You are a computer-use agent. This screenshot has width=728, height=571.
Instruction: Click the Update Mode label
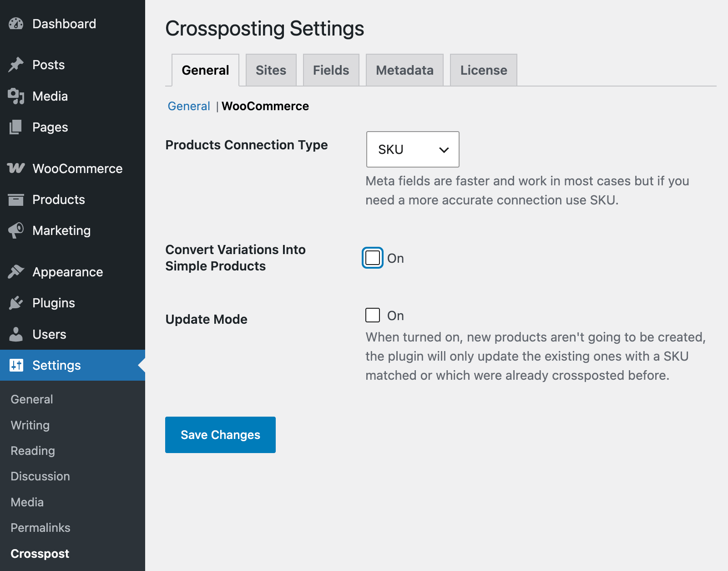(x=207, y=319)
